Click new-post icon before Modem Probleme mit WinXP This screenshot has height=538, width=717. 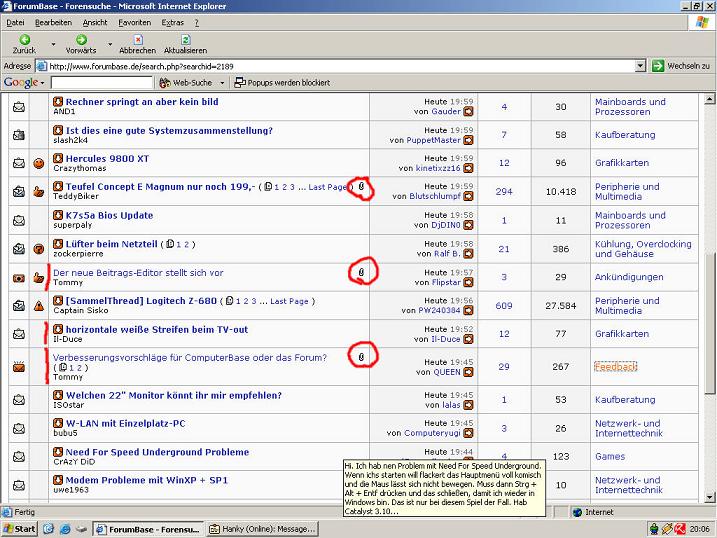point(58,480)
